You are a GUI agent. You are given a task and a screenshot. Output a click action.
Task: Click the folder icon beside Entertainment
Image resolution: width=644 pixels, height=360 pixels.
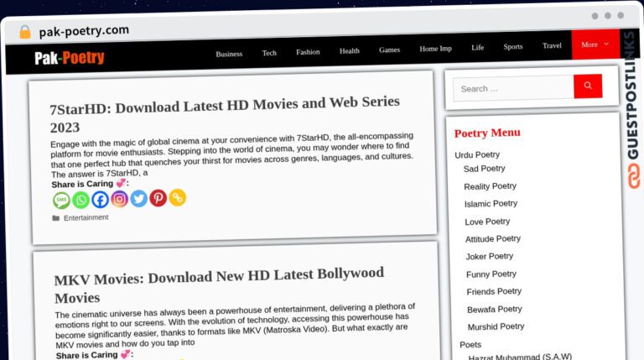click(56, 218)
